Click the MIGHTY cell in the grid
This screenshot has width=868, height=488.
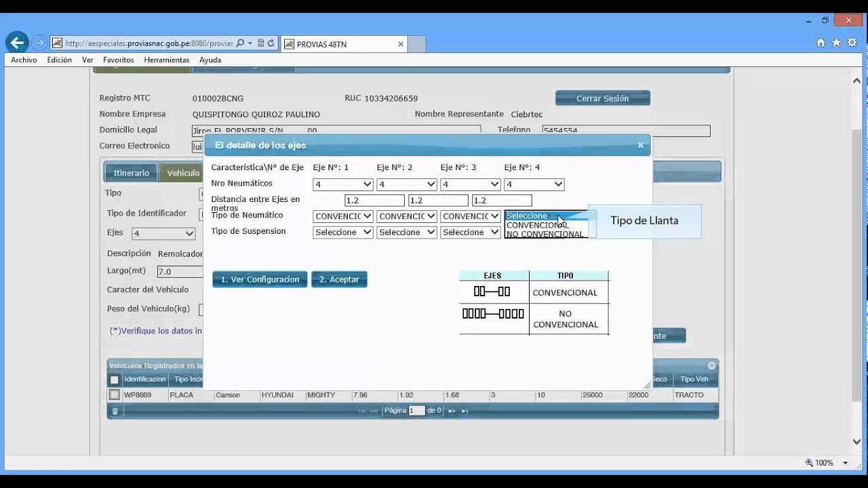pos(328,394)
